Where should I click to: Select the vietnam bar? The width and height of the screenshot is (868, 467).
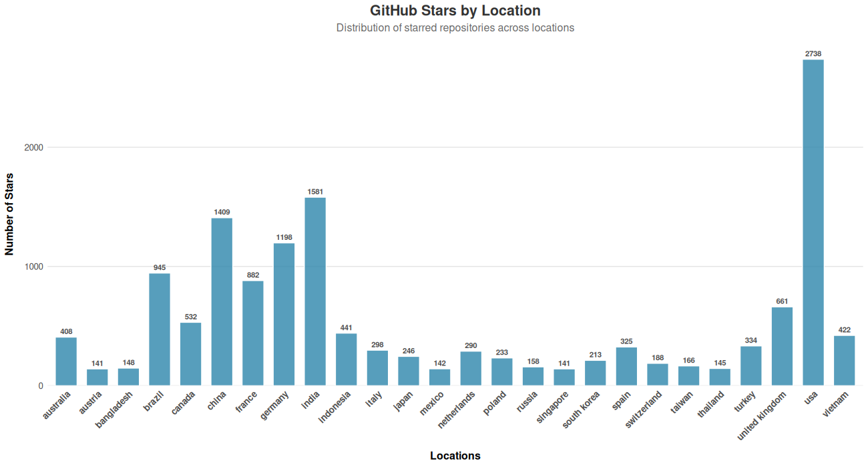843,361
